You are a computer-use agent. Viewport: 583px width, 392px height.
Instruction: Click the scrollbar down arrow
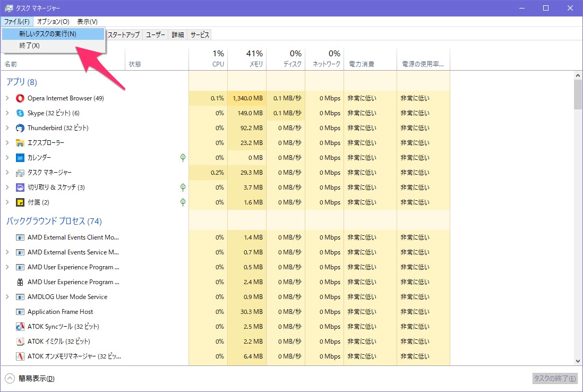click(x=578, y=361)
